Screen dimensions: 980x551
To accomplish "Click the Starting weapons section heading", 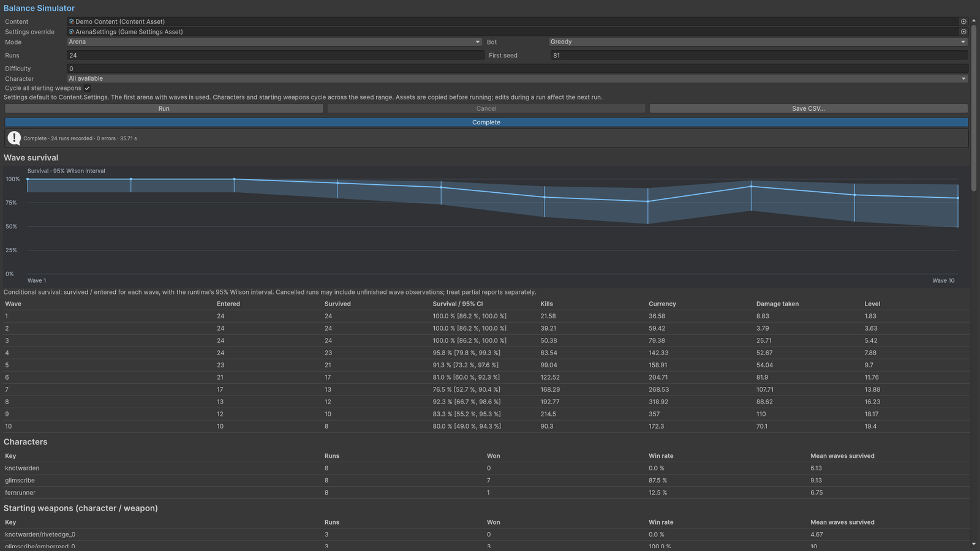I will (81, 508).
